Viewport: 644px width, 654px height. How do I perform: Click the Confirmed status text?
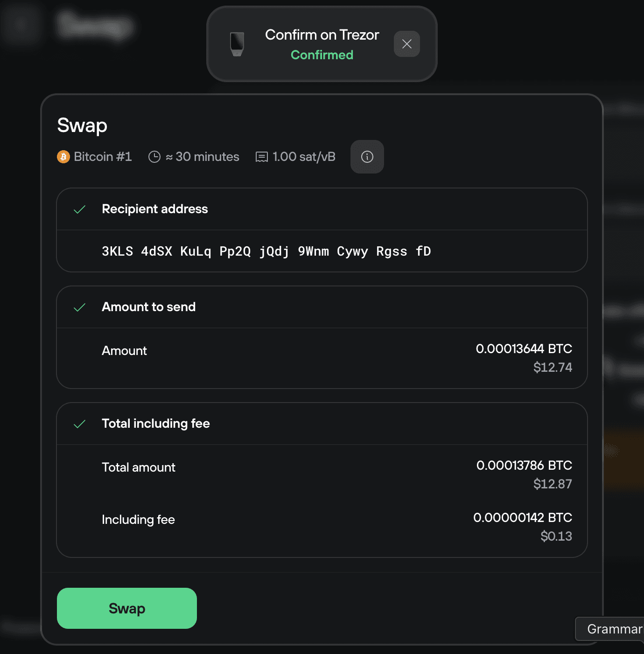(x=322, y=55)
